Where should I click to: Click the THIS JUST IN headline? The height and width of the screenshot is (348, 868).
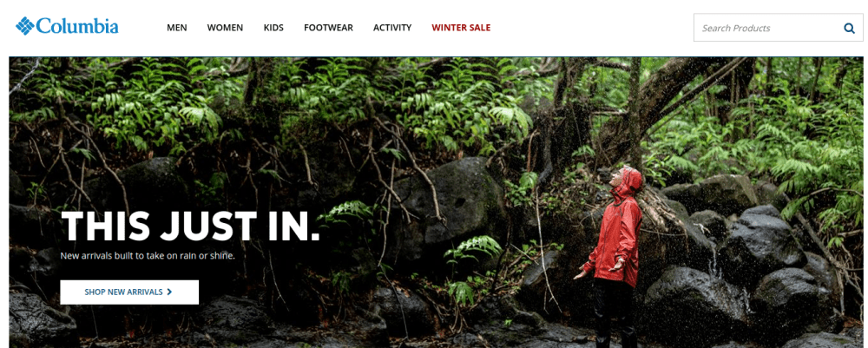191,227
